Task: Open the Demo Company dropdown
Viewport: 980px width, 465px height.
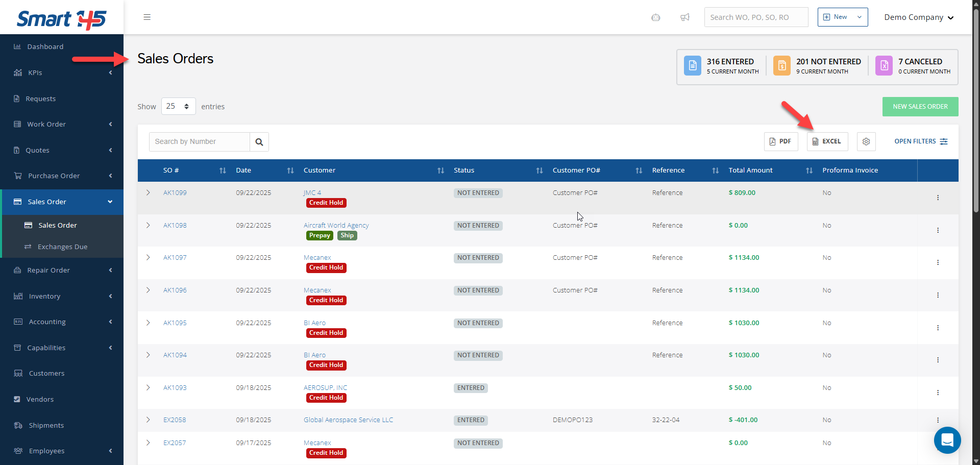Action: tap(919, 17)
